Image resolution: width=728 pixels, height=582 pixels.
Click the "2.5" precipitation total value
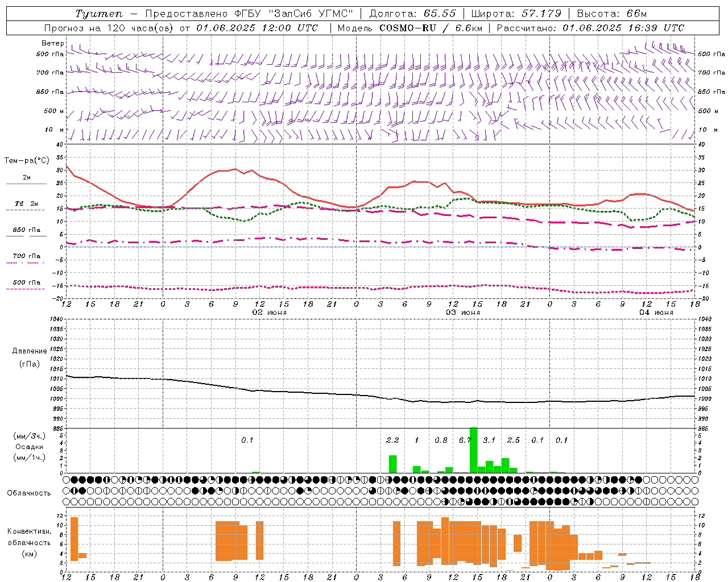[x=514, y=440]
